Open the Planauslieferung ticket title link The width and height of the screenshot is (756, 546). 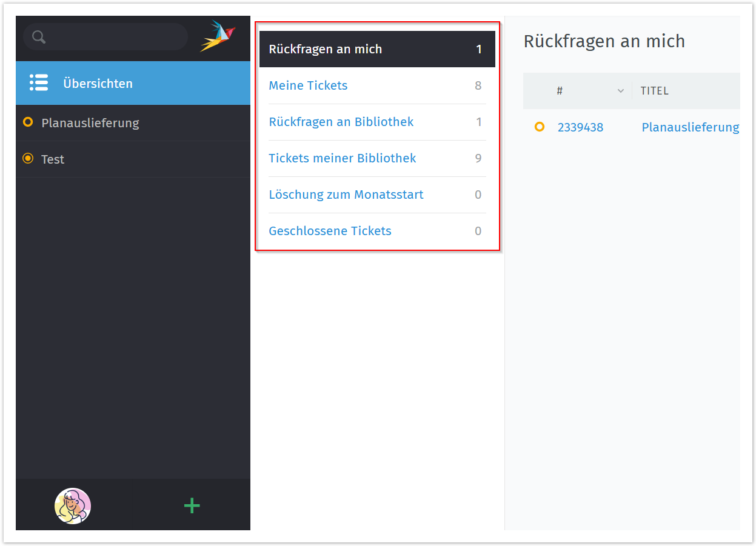click(690, 127)
